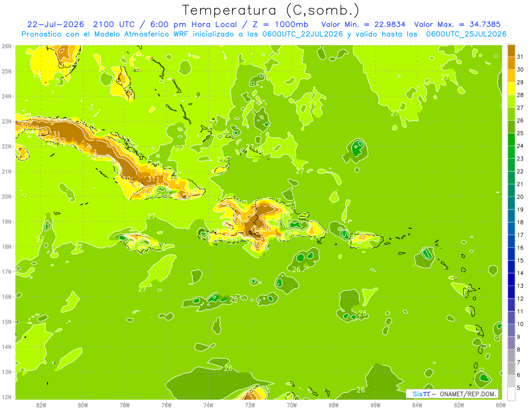Click the brown top swatch above 31
Viewport: 532px width, 411px height.
(x=512, y=51)
